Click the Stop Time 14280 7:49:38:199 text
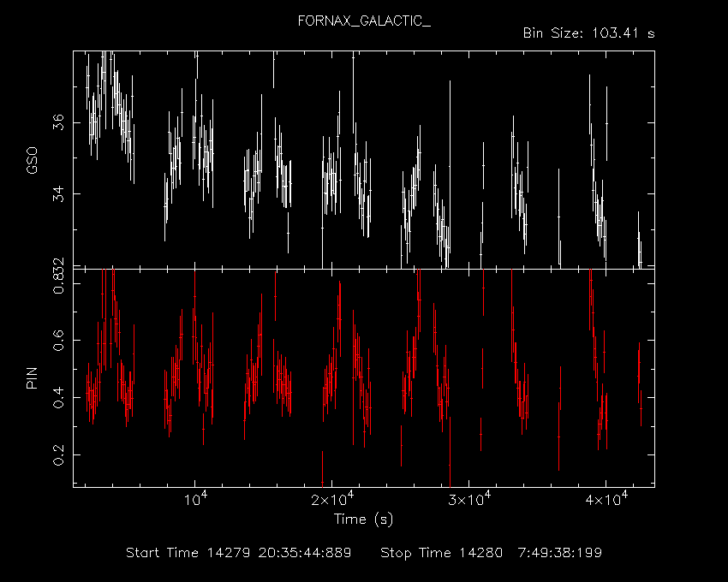This screenshot has height=582, width=728. [x=492, y=553]
